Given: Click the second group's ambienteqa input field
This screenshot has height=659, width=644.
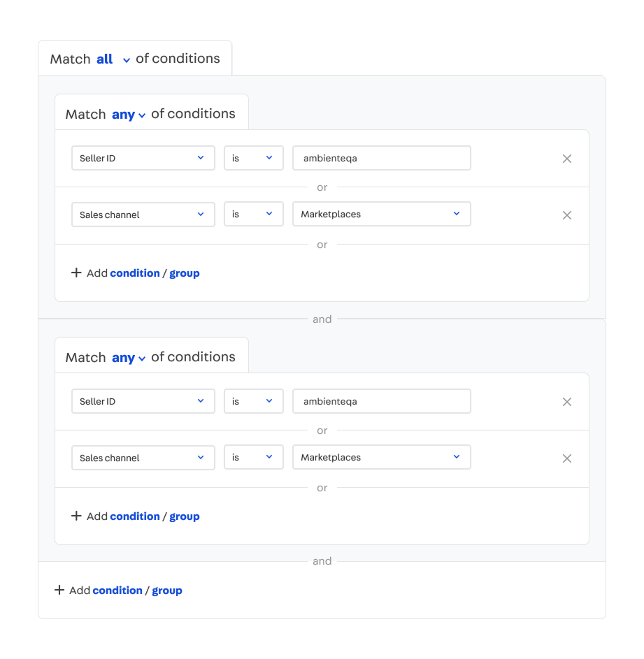Looking at the screenshot, I should [381, 401].
